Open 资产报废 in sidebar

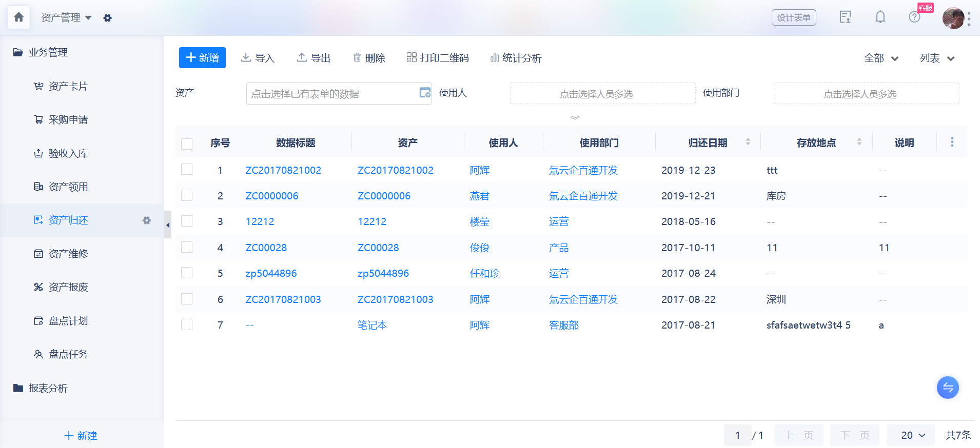click(68, 287)
